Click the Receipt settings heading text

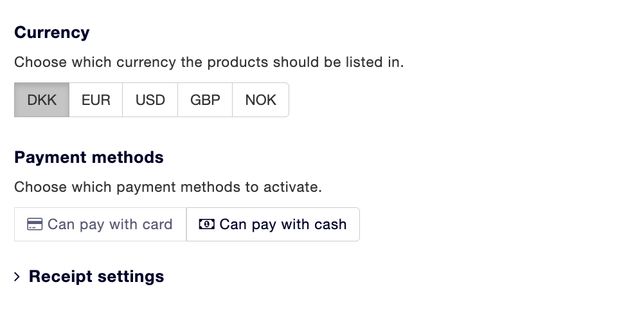click(96, 277)
